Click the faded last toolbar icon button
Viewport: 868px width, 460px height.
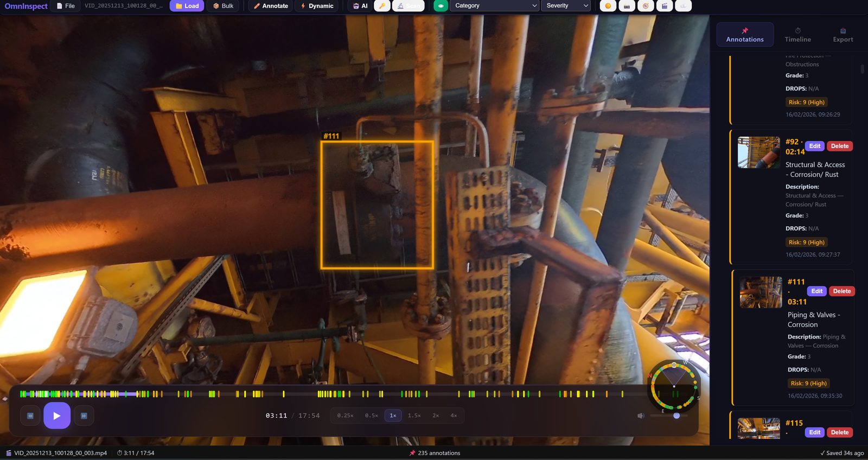(x=684, y=6)
